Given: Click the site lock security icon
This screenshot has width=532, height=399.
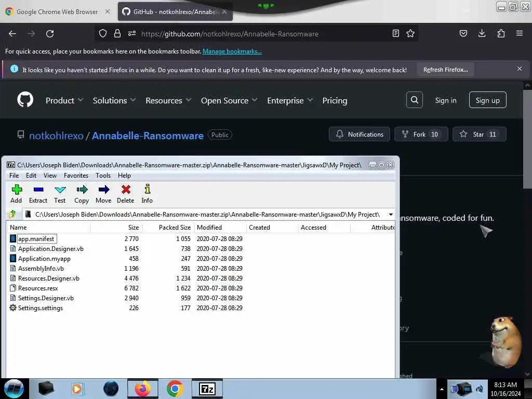Looking at the screenshot, I should pos(117,33).
